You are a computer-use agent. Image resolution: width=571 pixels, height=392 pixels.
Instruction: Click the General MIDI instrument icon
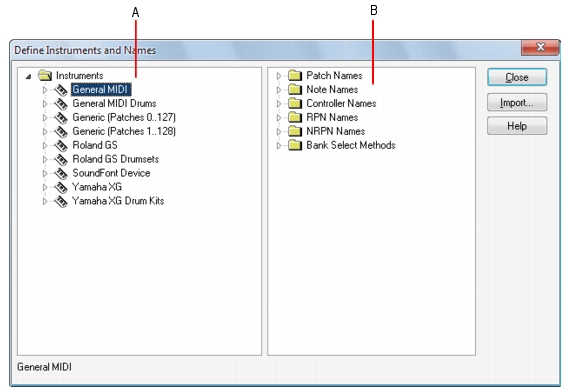click(x=61, y=90)
